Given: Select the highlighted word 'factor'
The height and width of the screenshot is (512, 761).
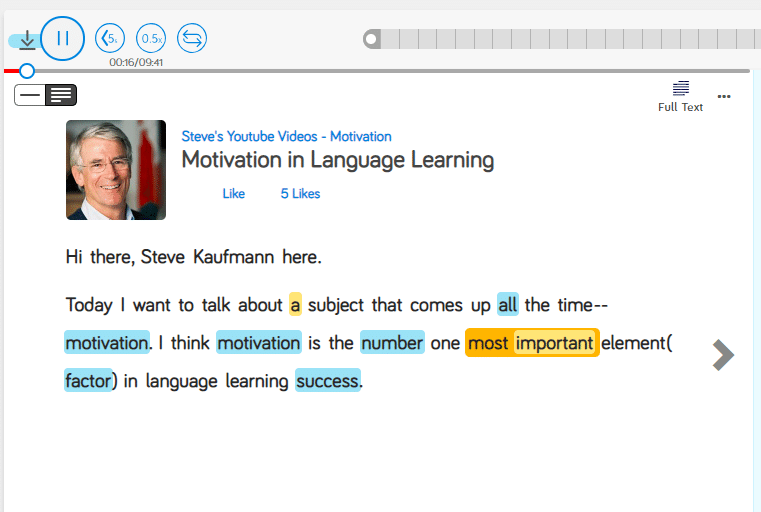Looking at the screenshot, I should [x=88, y=380].
